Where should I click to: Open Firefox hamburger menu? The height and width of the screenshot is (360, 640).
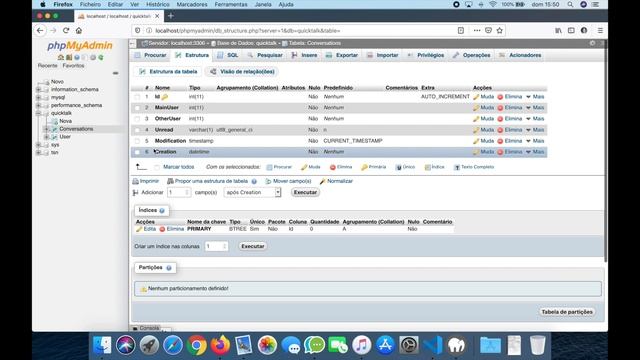pyautogui.click(x=600, y=31)
